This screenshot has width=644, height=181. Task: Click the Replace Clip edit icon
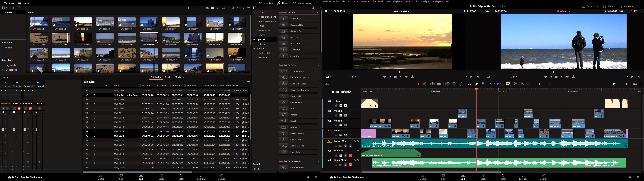coord(461,84)
